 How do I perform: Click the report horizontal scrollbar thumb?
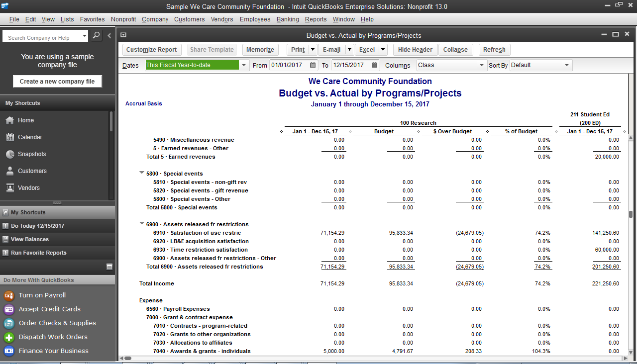128,358
